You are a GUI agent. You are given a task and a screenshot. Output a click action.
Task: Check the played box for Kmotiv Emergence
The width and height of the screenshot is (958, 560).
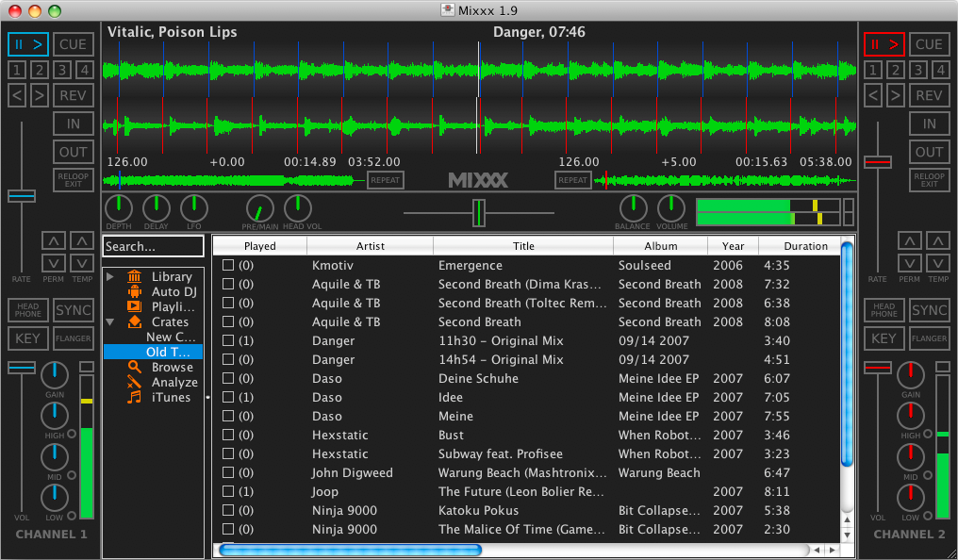pos(228,266)
